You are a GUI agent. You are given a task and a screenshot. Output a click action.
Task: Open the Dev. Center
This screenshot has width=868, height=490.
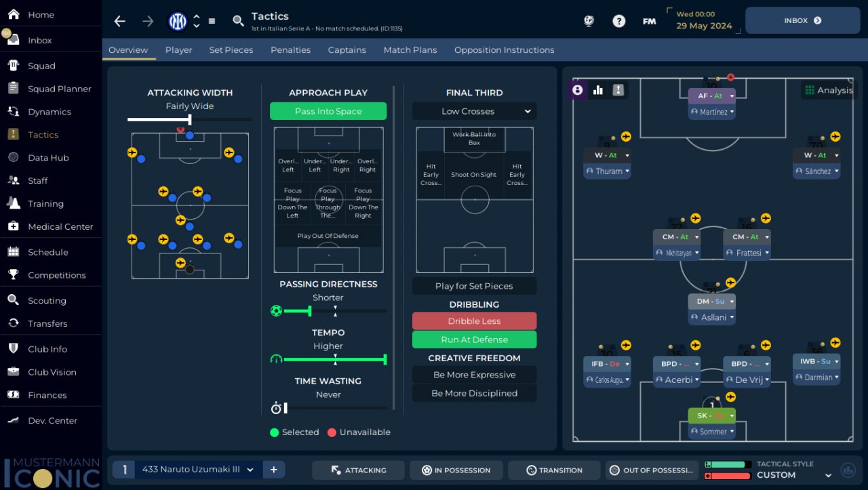pos(52,421)
